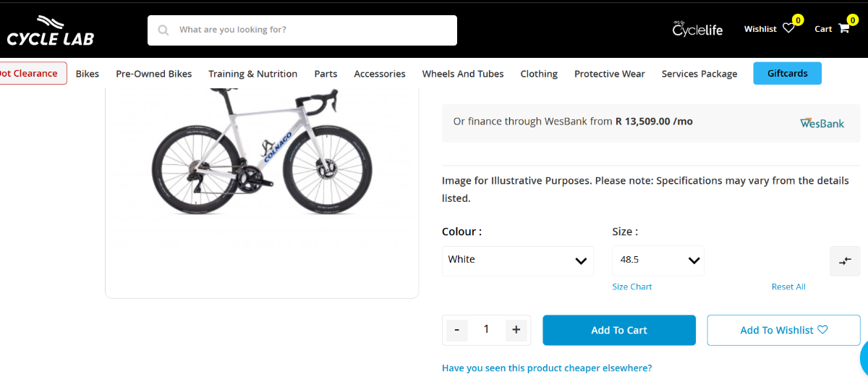Viewport: 868px width, 382px height.
Task: Open the shopping cart icon
Action: point(843,29)
